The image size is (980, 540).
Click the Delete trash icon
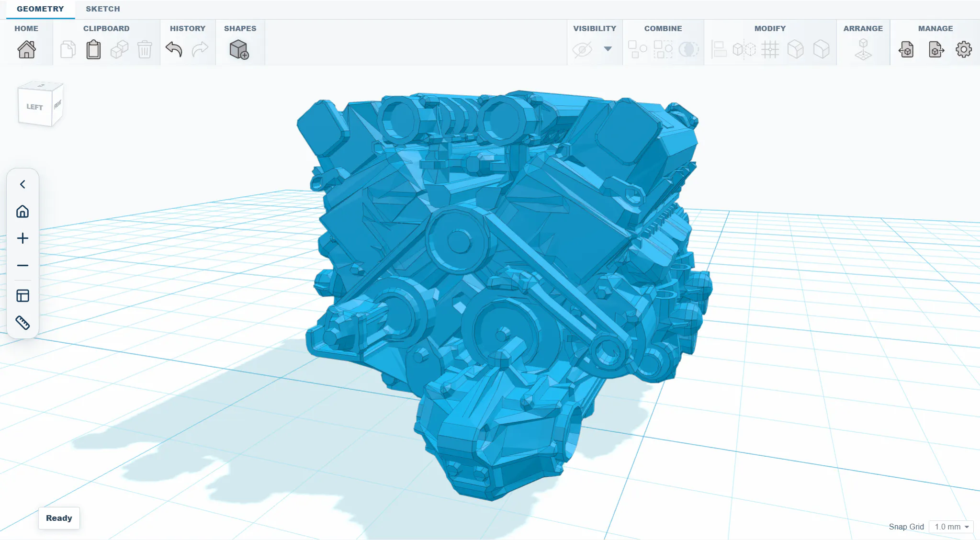[x=145, y=49]
